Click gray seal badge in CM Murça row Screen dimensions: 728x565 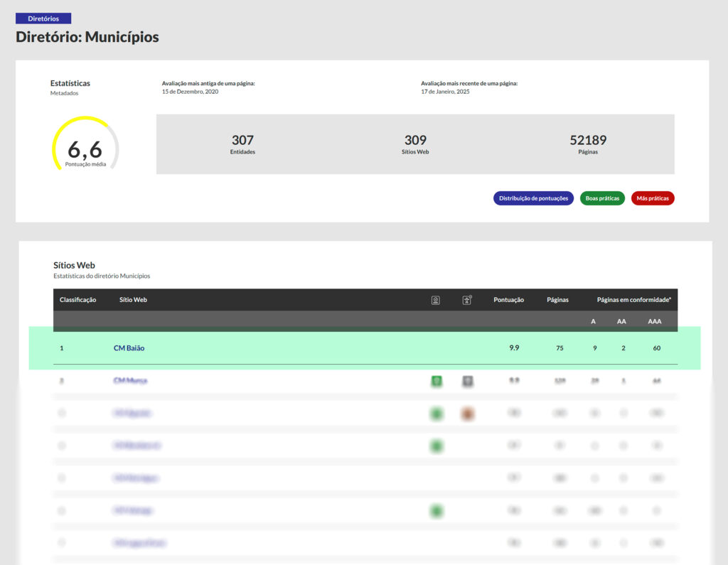[x=467, y=381]
